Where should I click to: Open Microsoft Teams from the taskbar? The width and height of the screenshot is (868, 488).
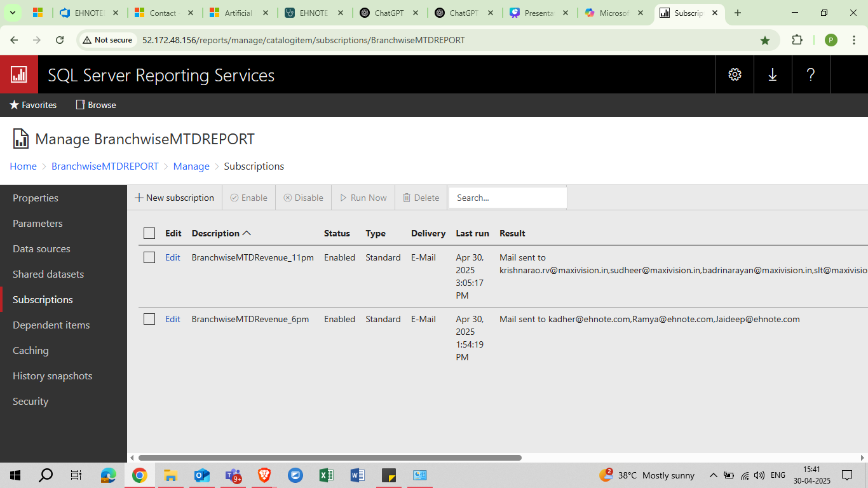pyautogui.click(x=233, y=475)
